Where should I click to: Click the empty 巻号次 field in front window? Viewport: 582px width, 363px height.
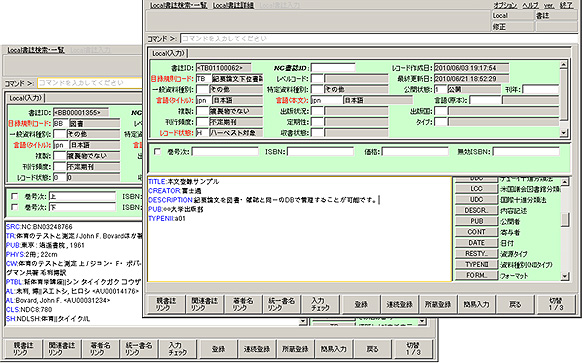225,151
